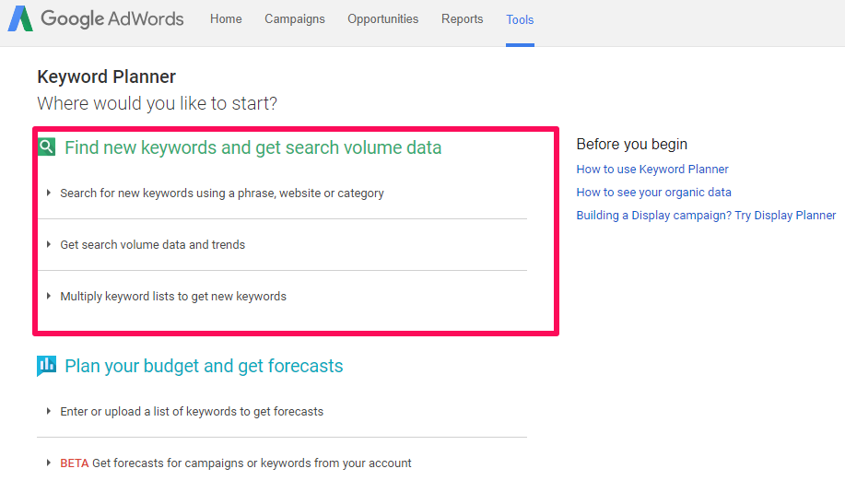This screenshot has height=504, width=845.
Task: Expand the search volume data and trends arrow
Action: tap(49, 244)
